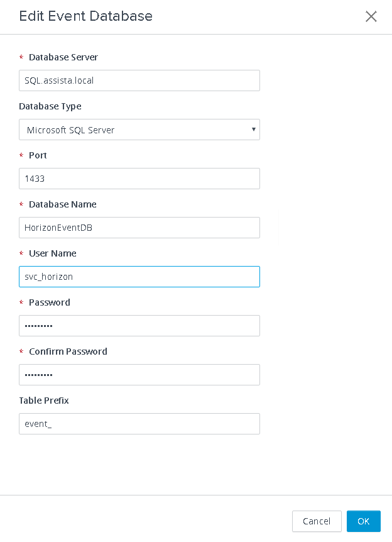
Task: Click the Edit Event Database title
Action: [x=85, y=16]
